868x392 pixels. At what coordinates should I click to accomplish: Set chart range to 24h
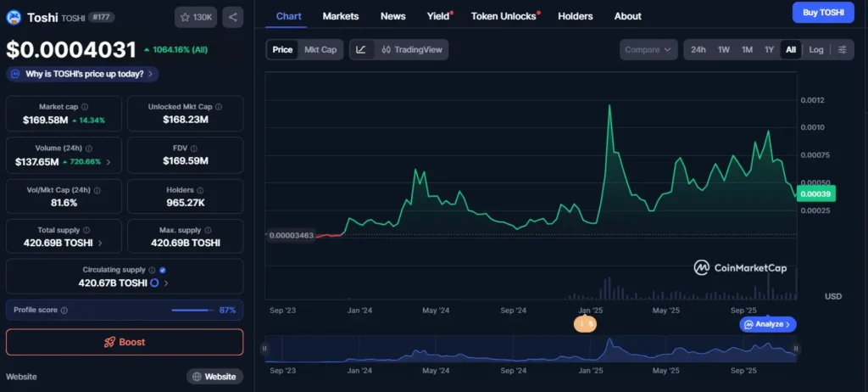(x=698, y=50)
